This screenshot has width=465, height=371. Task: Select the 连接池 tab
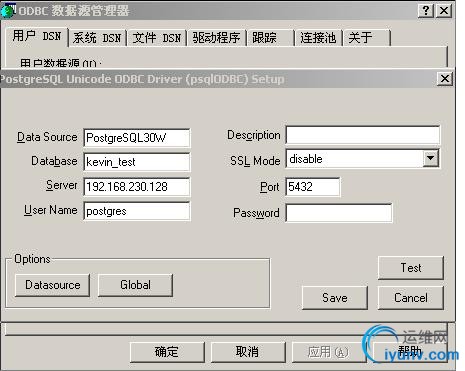(318, 38)
